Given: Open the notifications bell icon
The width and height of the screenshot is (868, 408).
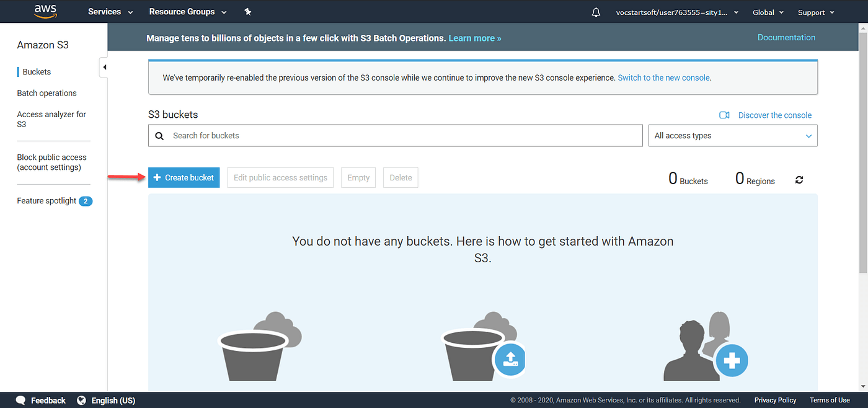Looking at the screenshot, I should click(596, 12).
